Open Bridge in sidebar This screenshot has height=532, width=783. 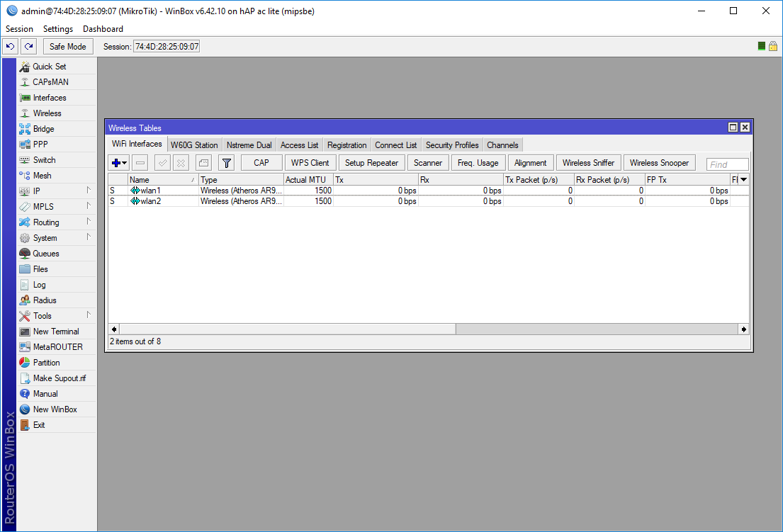coord(57,129)
